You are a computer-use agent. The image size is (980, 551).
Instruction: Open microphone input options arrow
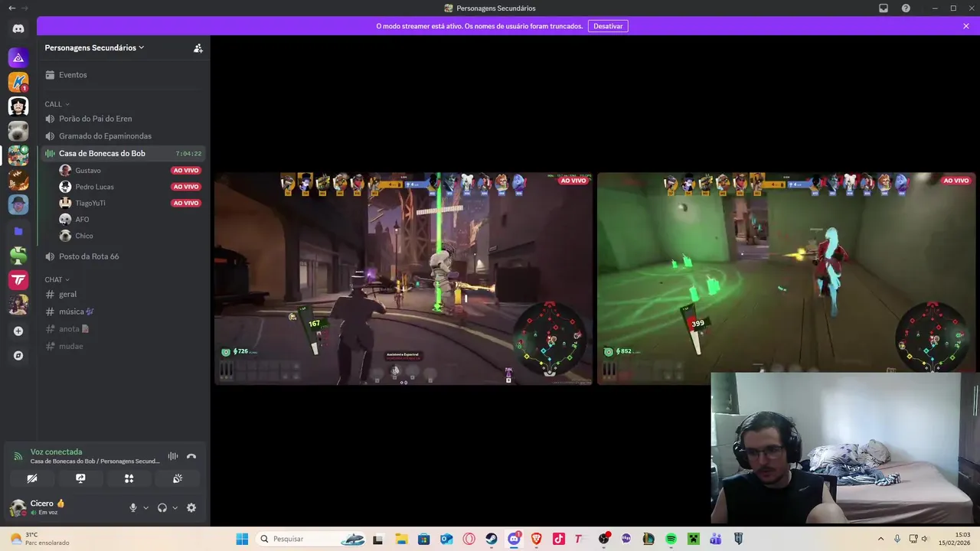[x=145, y=507]
